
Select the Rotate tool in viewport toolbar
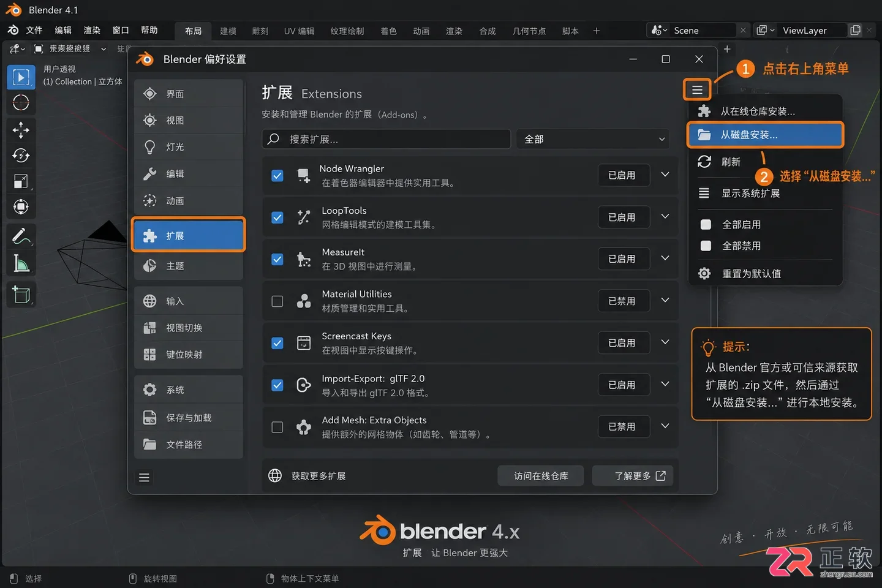pos(21,156)
